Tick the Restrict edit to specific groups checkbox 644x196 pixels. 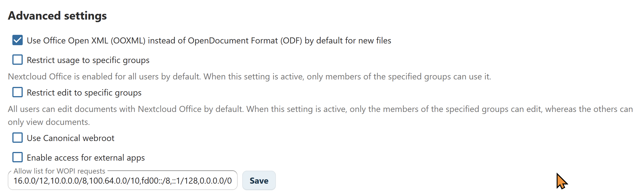click(x=18, y=92)
